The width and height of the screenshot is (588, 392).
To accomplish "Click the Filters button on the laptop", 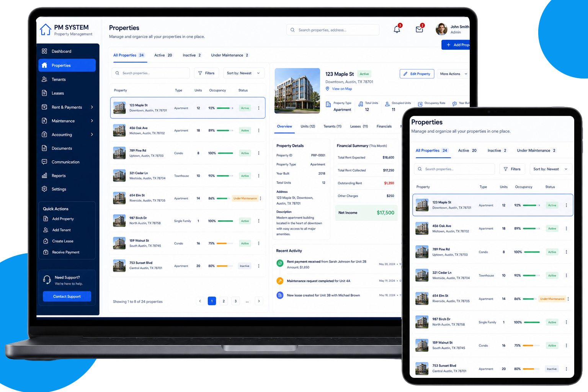I will pyautogui.click(x=206, y=73).
